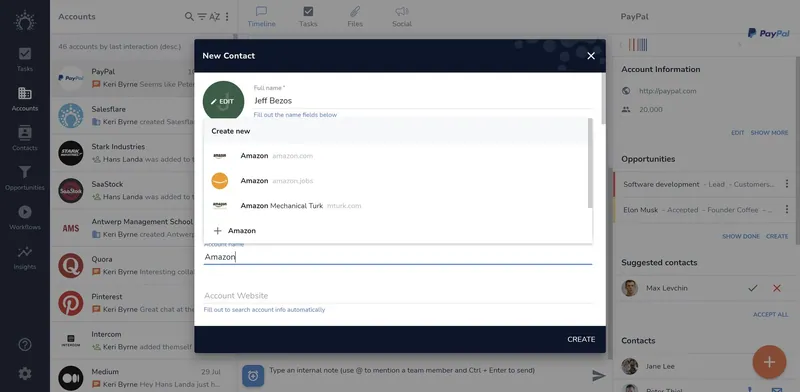Switch to the Social tab
Screen dimensions: 800x392
(x=402, y=17)
